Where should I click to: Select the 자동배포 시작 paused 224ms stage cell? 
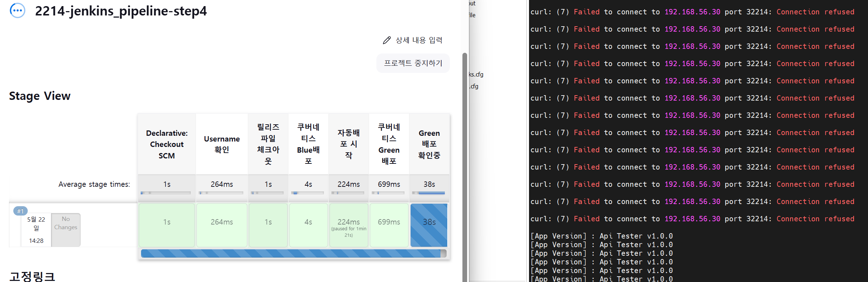tap(349, 225)
